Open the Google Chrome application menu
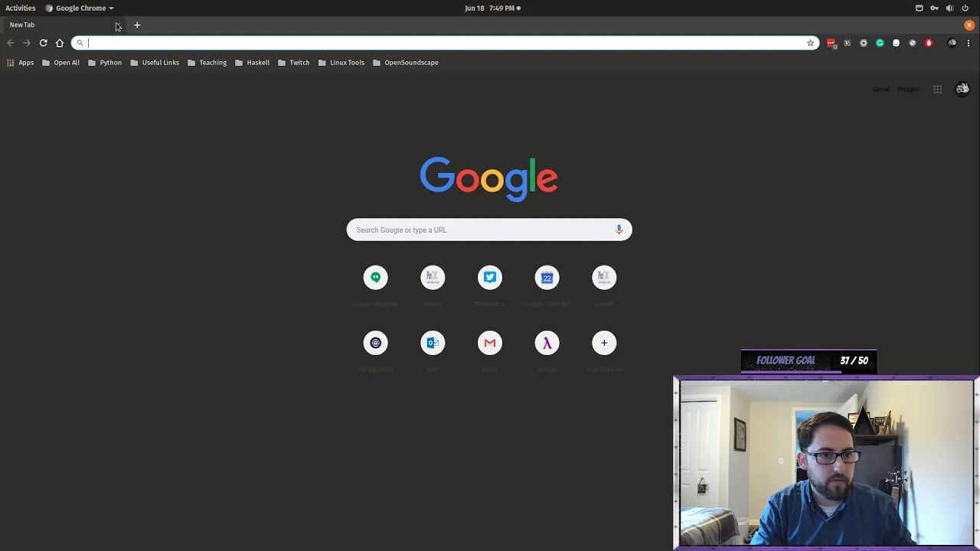 (x=80, y=8)
